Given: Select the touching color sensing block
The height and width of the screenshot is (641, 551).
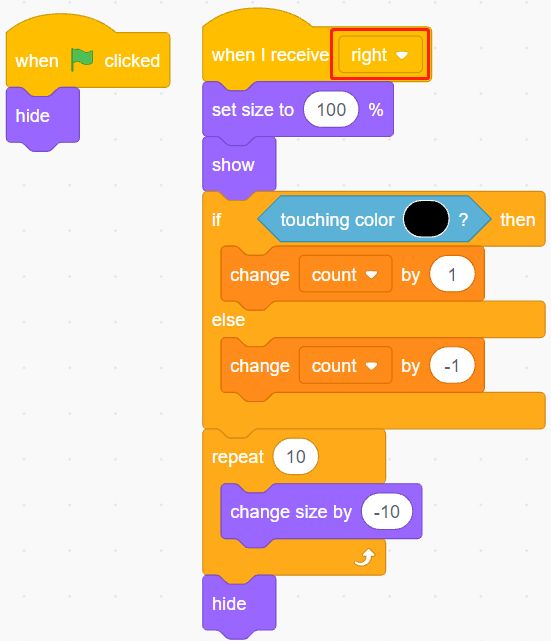Looking at the screenshot, I should pyautogui.click(x=374, y=220).
